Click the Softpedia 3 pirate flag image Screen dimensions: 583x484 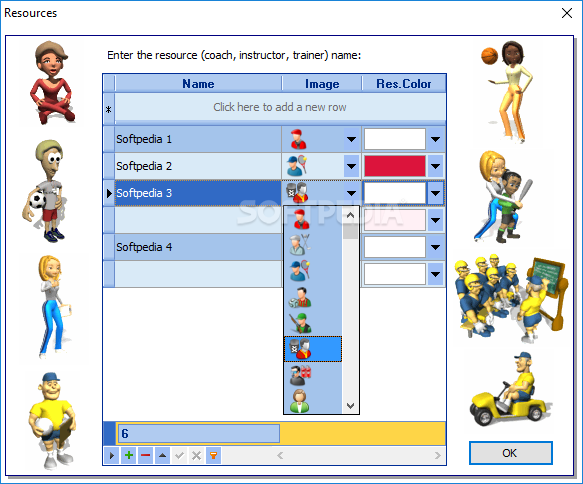tap(297, 193)
